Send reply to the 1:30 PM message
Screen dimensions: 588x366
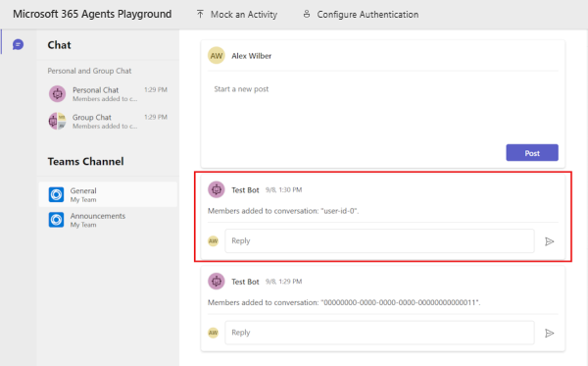tap(550, 241)
